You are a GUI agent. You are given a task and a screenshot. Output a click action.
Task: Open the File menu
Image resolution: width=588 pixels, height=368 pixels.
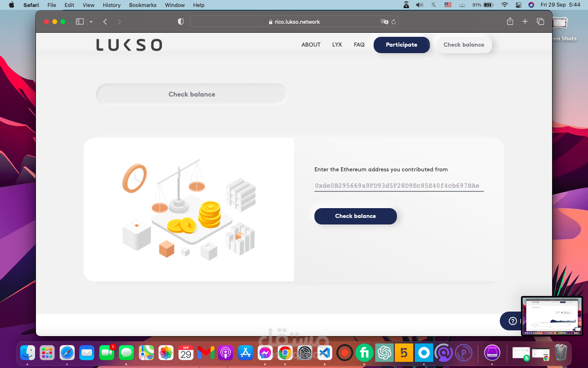[51, 5]
